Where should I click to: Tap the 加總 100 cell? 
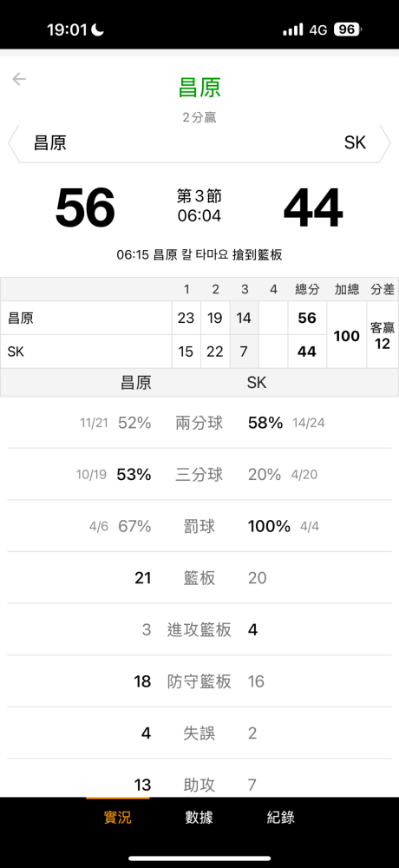point(347,335)
